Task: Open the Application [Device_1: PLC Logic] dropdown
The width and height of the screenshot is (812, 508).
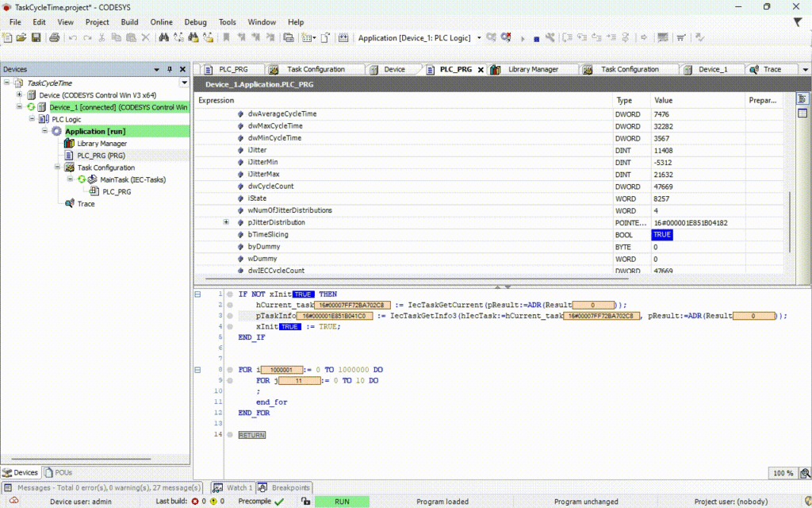Action: click(479, 38)
